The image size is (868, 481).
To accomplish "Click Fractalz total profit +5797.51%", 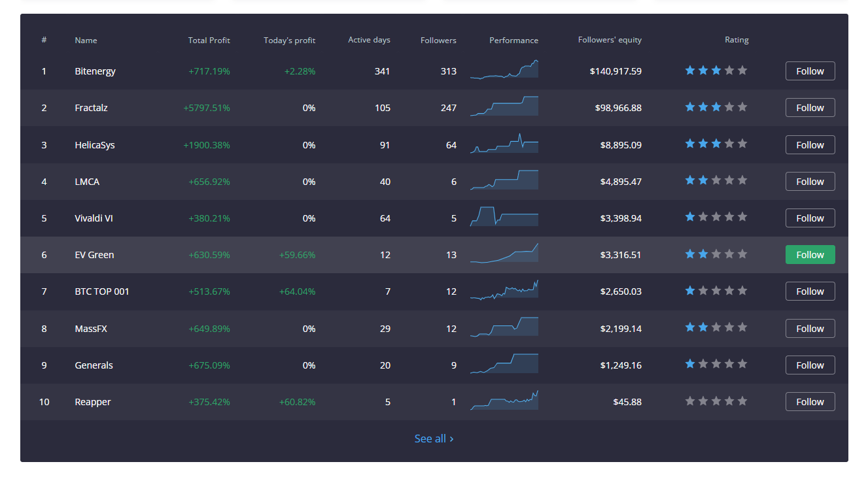I will click(x=207, y=108).
